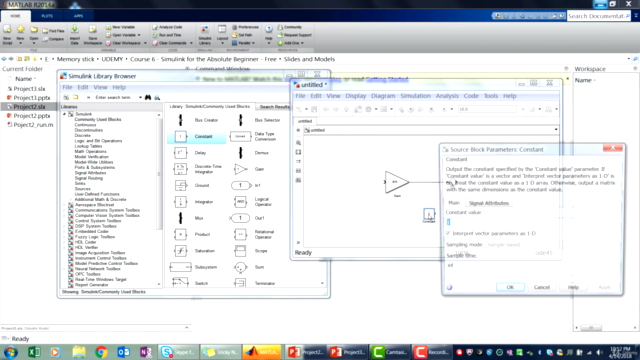The width and height of the screenshot is (640, 360).
Task: Select the Subsystem block icon
Action: pyautogui.click(x=180, y=267)
